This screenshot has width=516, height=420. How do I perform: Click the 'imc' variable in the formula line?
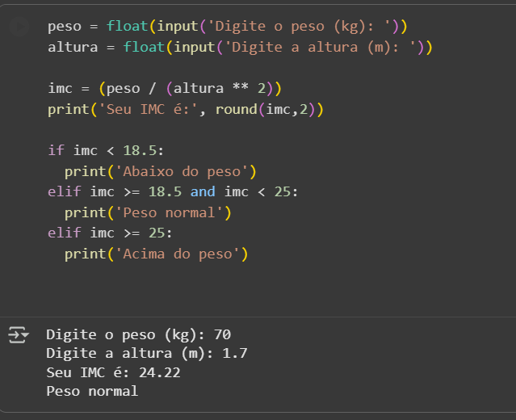coord(60,89)
